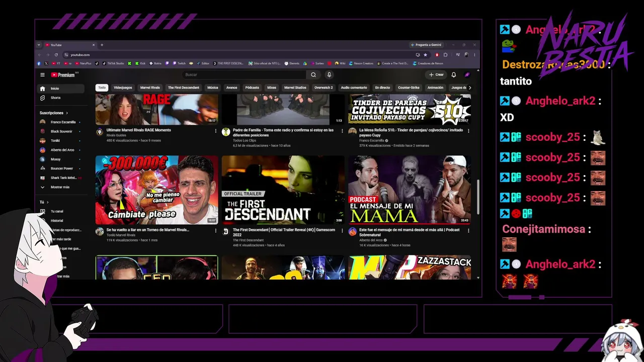Bookmark this page with the star icon

[425, 55]
